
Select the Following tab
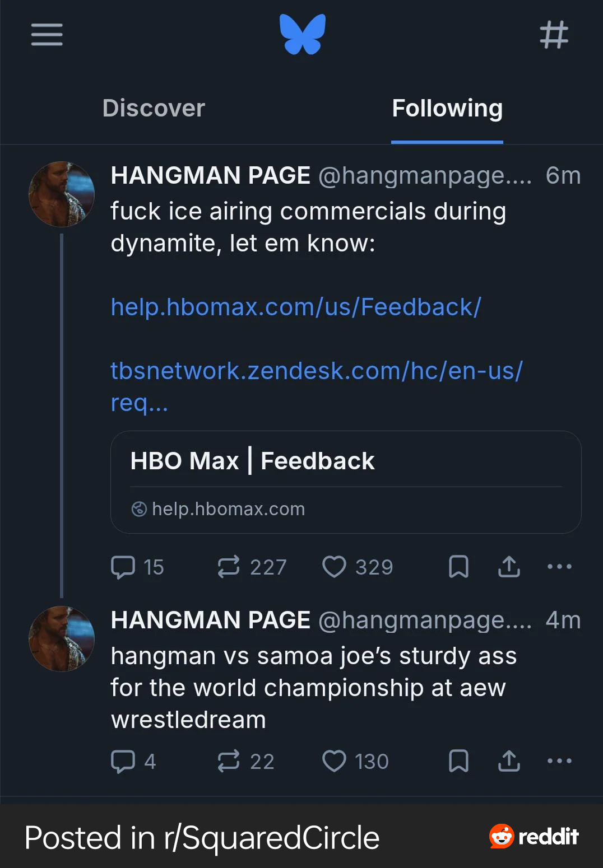[447, 108]
